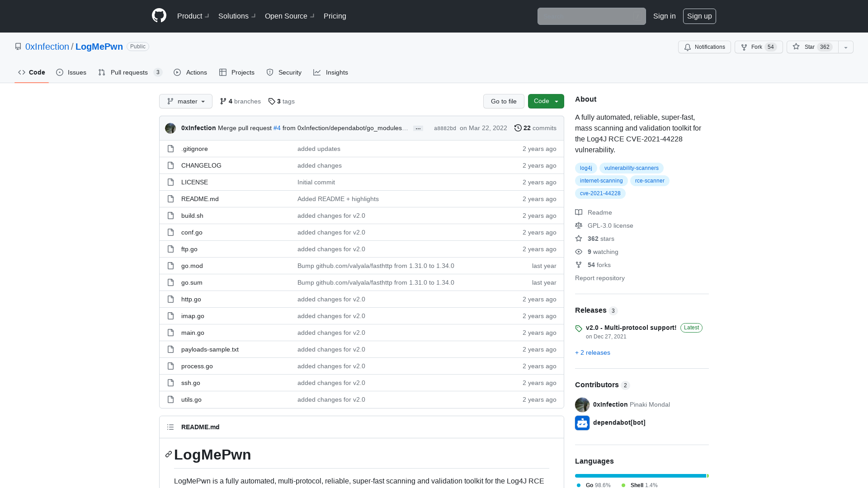868x488 pixels.
Task: Open the 22 commits history link
Action: (x=535, y=128)
